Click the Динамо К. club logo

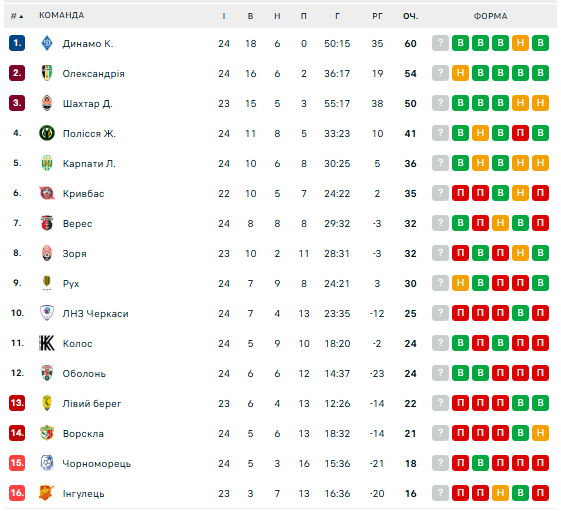[47, 43]
